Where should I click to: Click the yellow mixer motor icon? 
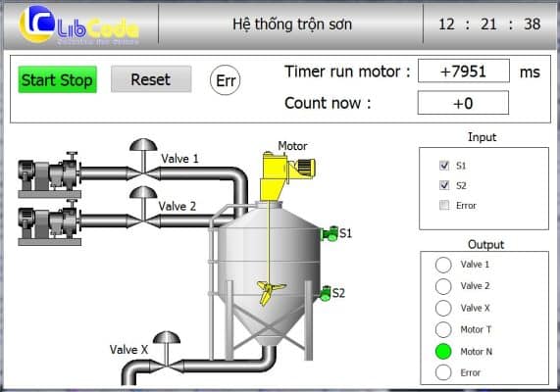pos(288,176)
